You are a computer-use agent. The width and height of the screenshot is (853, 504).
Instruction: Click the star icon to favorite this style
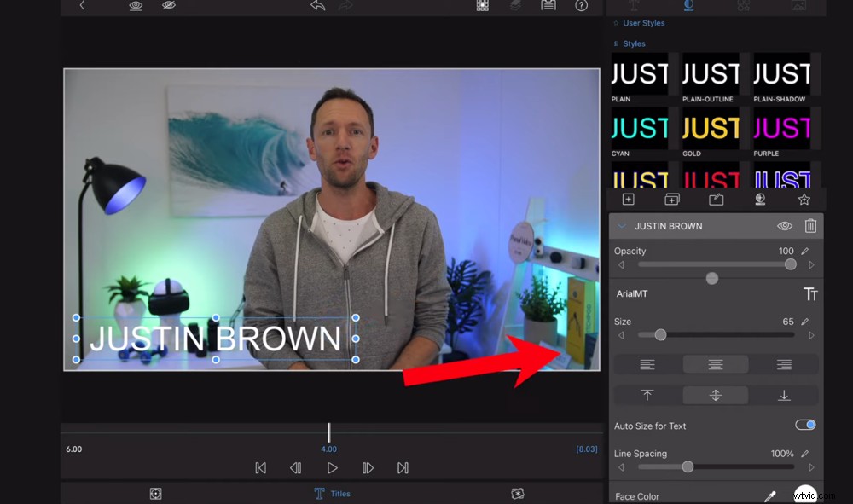(803, 199)
